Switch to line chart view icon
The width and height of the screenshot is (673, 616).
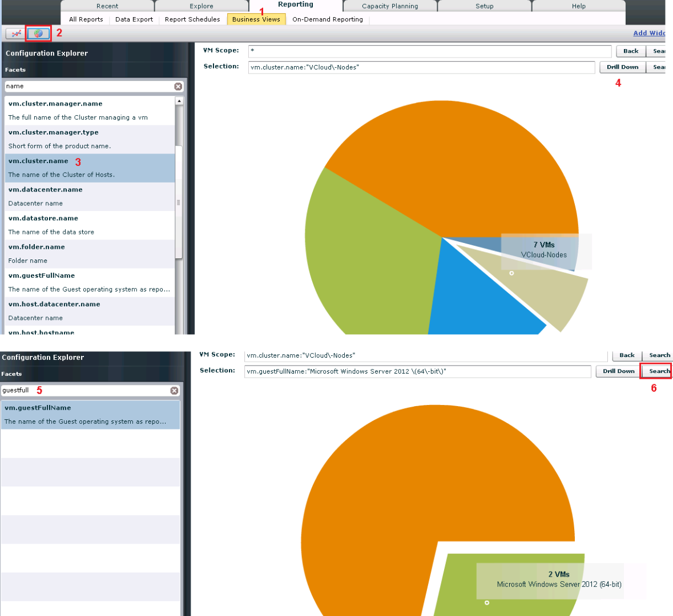pos(17,33)
